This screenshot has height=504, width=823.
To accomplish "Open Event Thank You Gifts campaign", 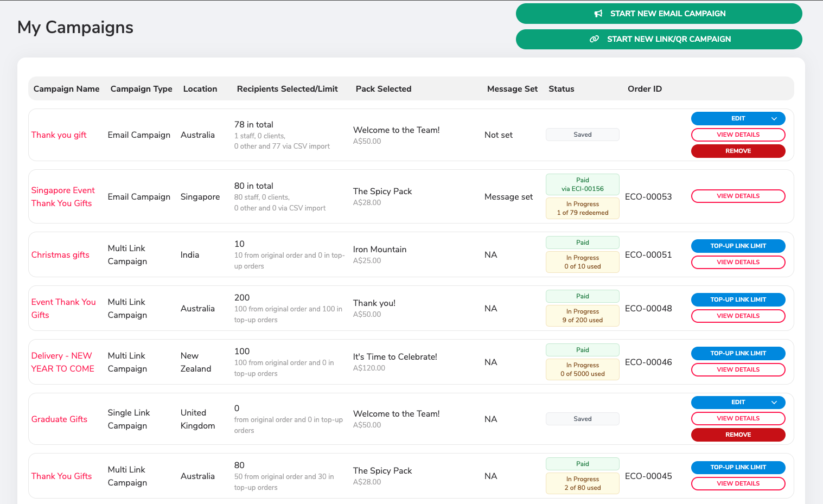I will click(x=63, y=309).
